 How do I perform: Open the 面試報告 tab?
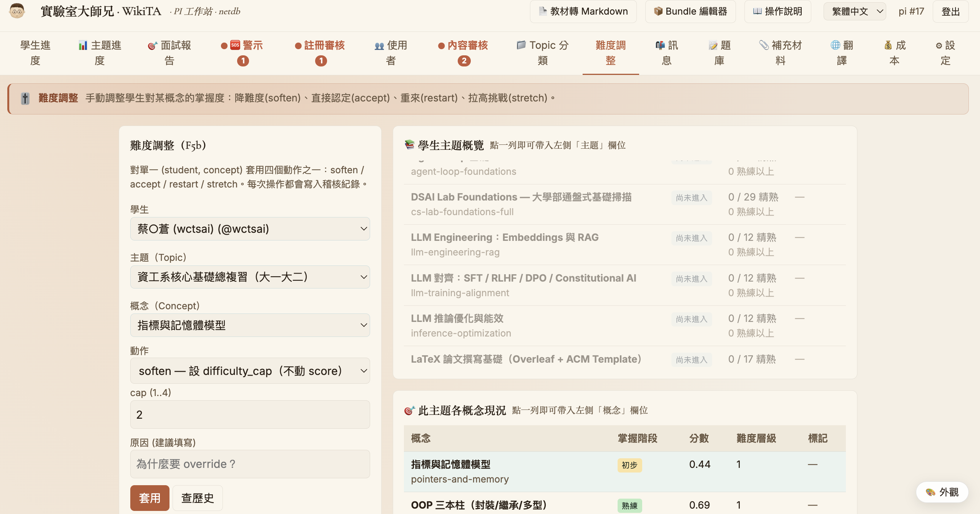point(169,53)
